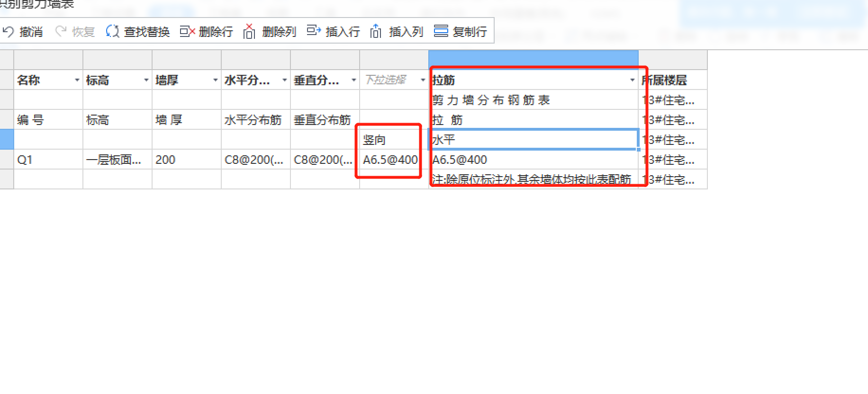Click the 删除行 button label
This screenshot has width=868, height=394.
pyautogui.click(x=216, y=32)
